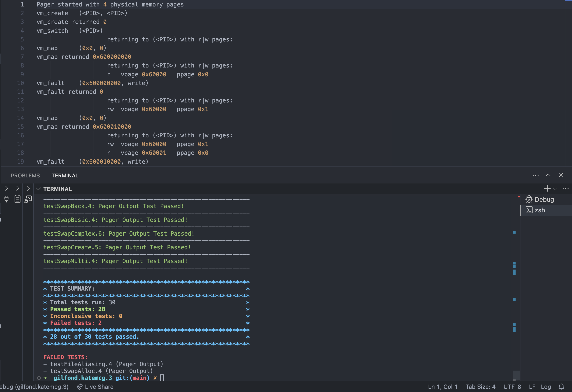This screenshot has width=572, height=392.
Task: Click 'Passed tests: 28'
Action: click(77, 309)
